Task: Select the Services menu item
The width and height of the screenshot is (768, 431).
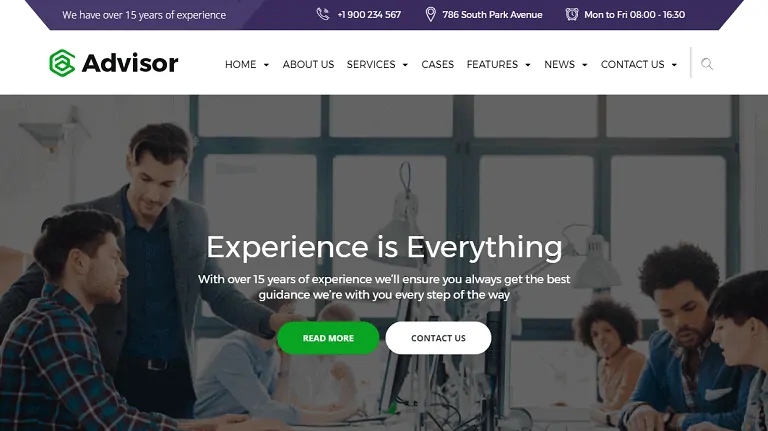Action: click(x=371, y=65)
